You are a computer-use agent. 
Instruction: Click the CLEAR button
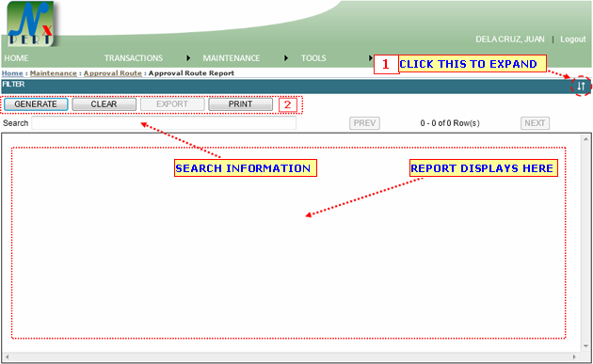tap(104, 104)
